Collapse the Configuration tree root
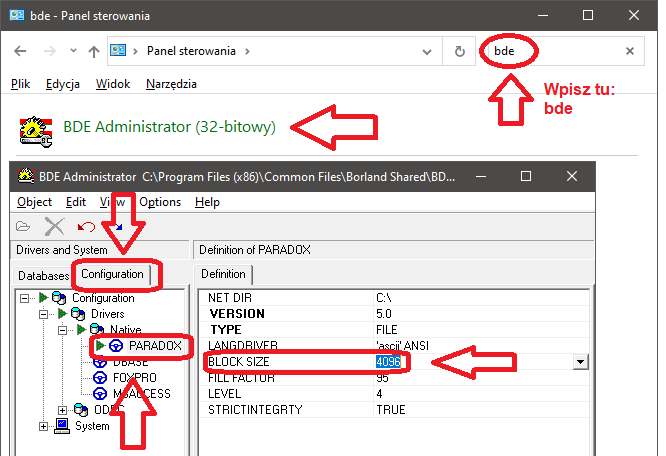666x456 pixels. click(25, 298)
